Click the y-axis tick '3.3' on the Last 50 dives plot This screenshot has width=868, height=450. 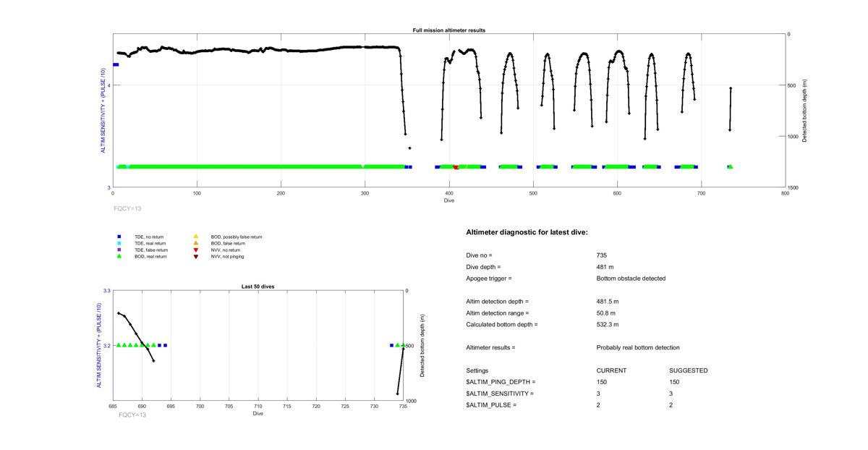click(x=107, y=290)
